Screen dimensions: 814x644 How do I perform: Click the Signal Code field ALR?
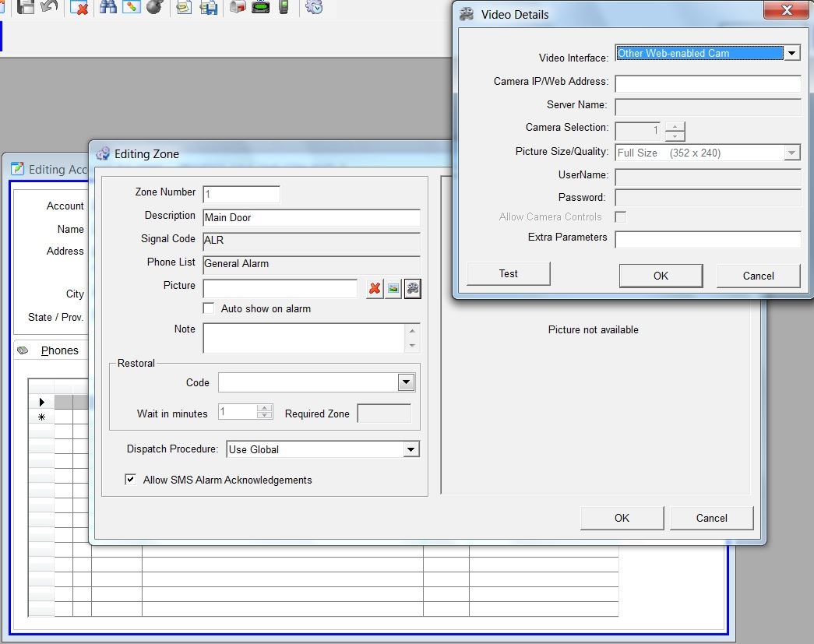click(x=312, y=241)
